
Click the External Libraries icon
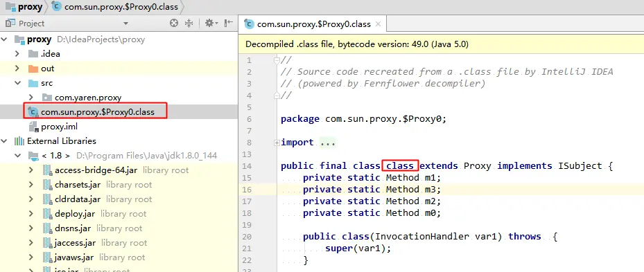(x=19, y=141)
